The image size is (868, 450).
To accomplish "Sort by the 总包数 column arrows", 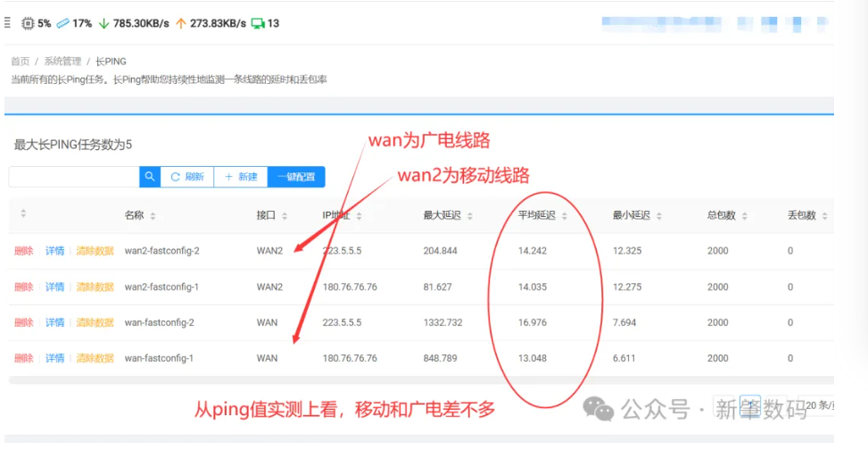I will 745,216.
